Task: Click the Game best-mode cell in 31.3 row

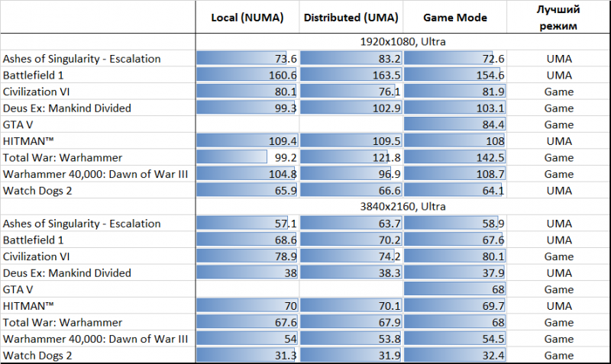Action: pyautogui.click(x=558, y=355)
